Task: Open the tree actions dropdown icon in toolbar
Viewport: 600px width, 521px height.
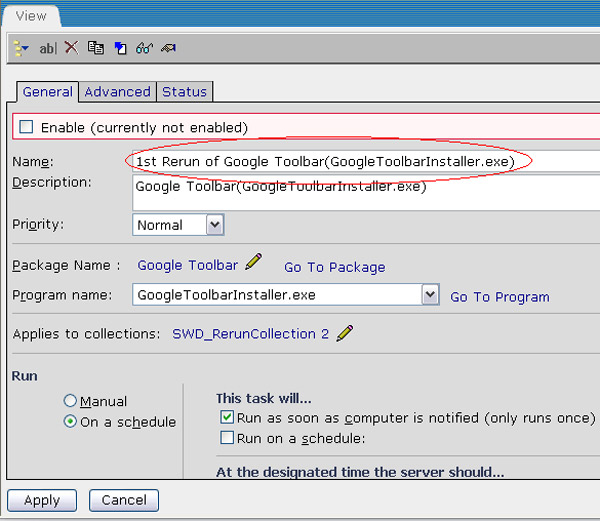Action: tap(21, 48)
